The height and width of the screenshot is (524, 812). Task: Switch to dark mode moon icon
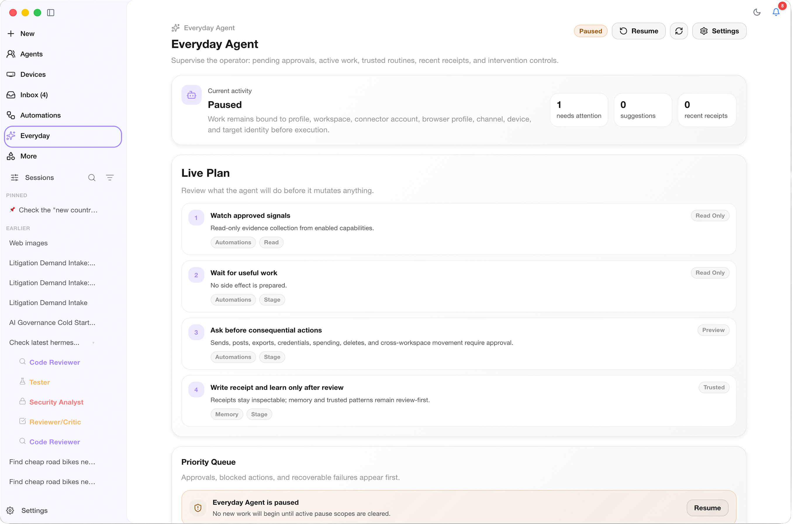pos(756,12)
